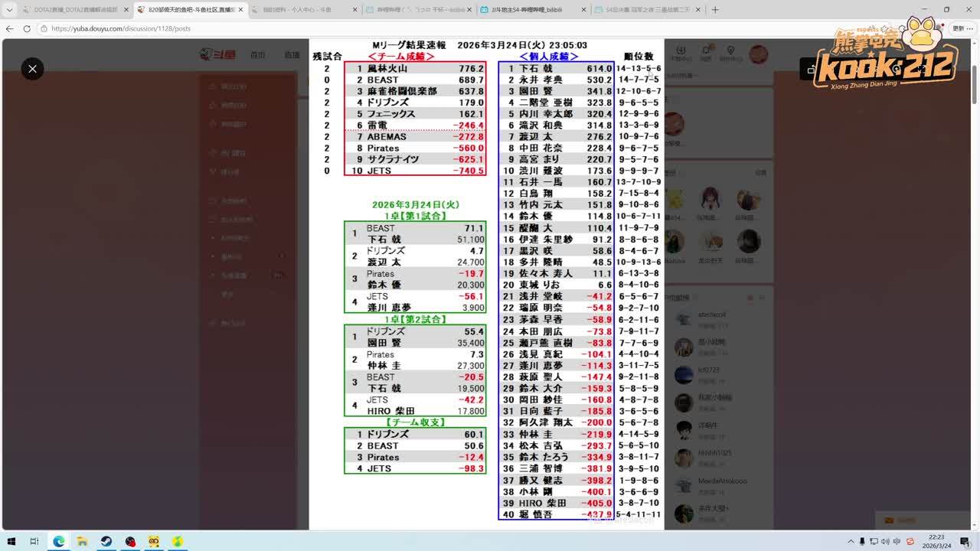
Task: Launch Steam from the taskbar
Action: tap(106, 541)
